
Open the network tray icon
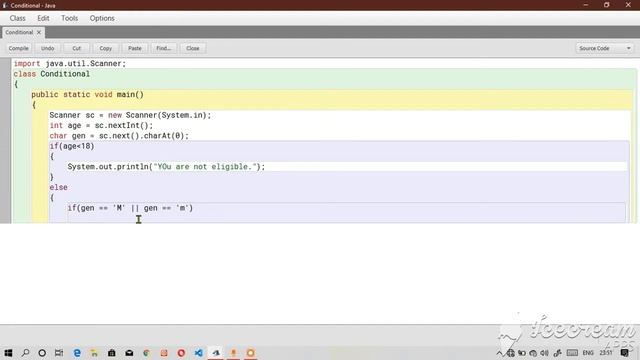511,353
